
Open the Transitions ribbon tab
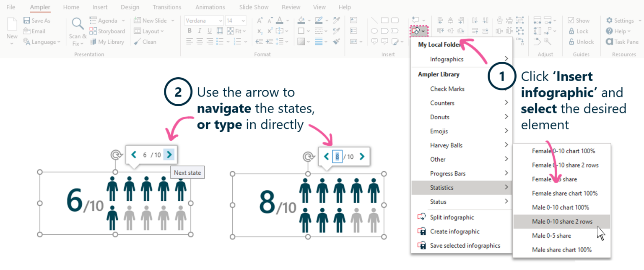(166, 7)
